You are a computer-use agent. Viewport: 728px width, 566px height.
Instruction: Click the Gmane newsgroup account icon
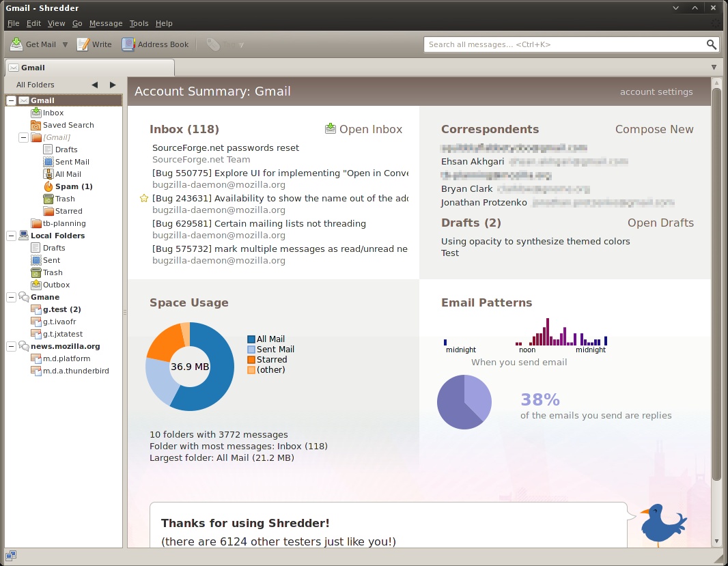(24, 297)
